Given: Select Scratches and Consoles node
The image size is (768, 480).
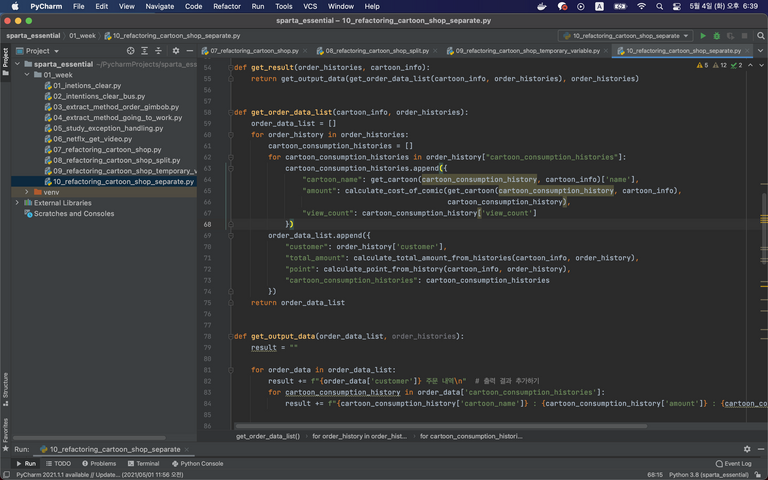Looking at the screenshot, I should (73, 214).
